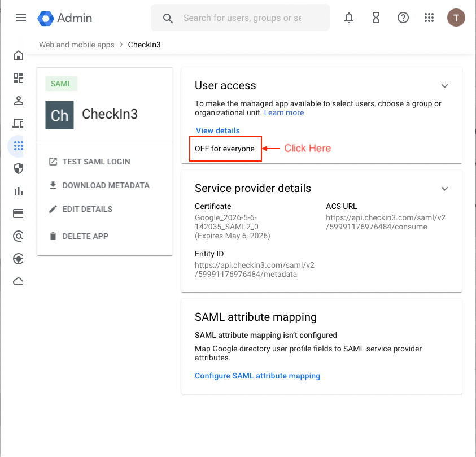This screenshot has width=476, height=457.
Task: Click the ACS URL field label
Action: (342, 207)
